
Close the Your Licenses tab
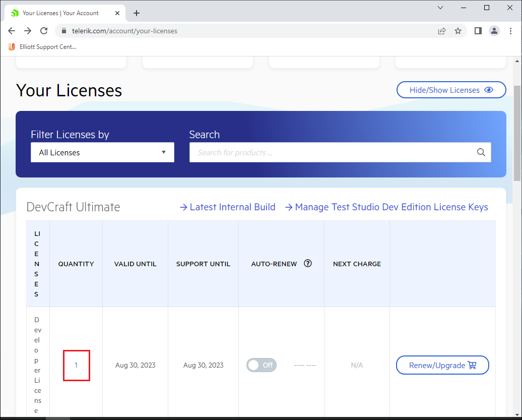(x=117, y=13)
